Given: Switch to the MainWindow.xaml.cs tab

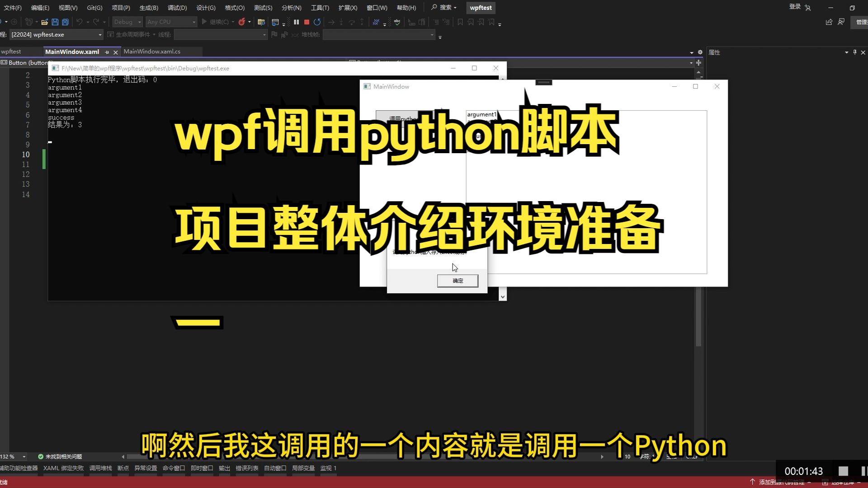Looking at the screenshot, I should coord(152,52).
